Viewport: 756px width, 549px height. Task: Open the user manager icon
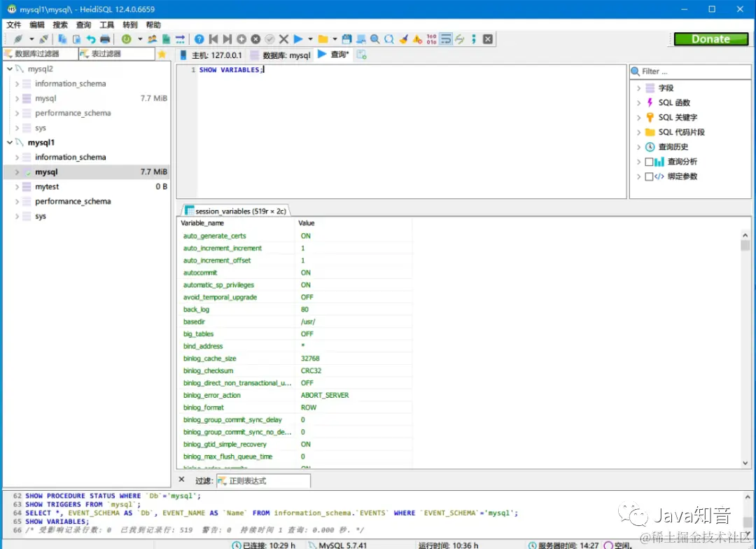153,39
